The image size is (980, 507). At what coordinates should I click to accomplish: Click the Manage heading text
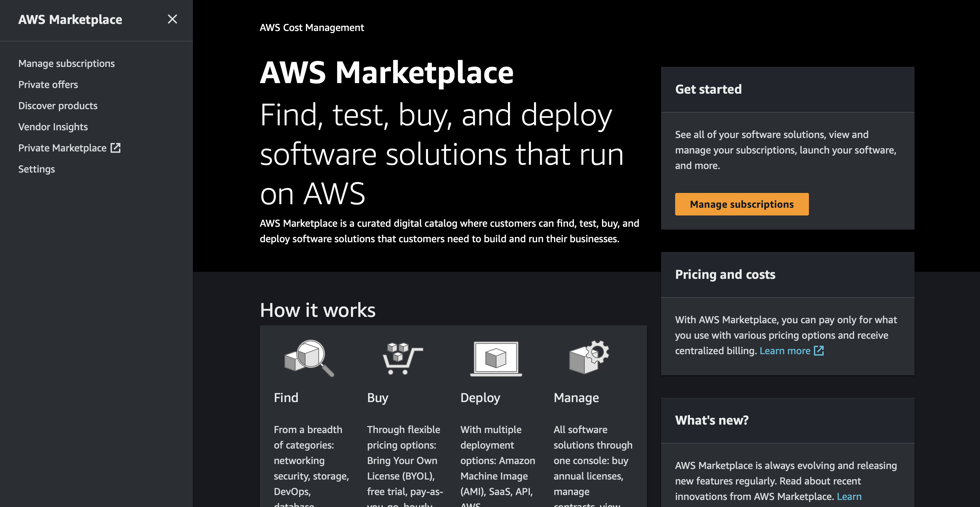[x=576, y=398]
